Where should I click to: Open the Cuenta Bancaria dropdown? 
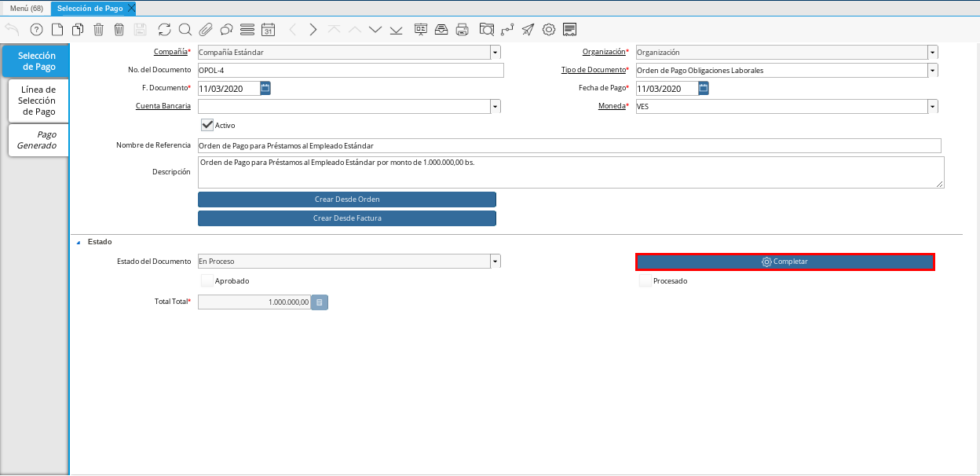(495, 106)
